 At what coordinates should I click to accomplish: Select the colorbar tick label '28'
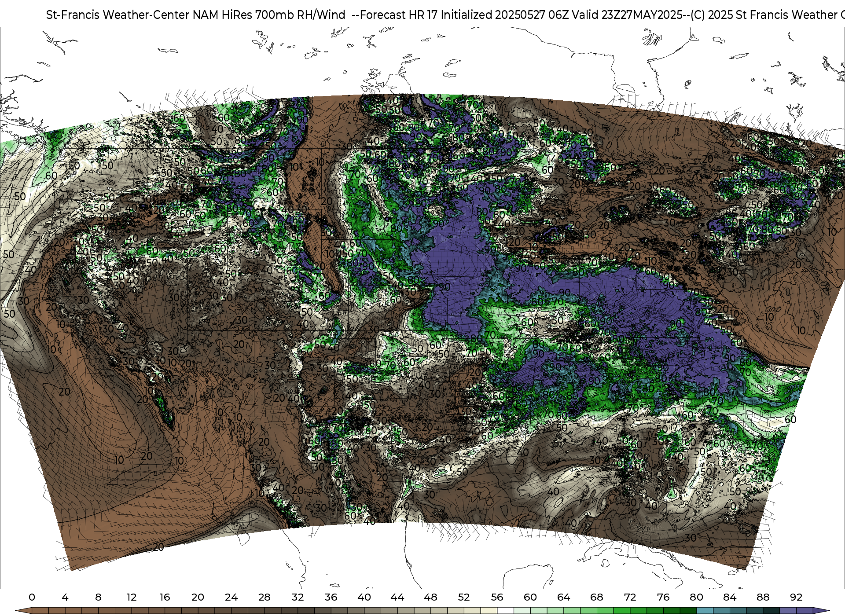tap(265, 597)
